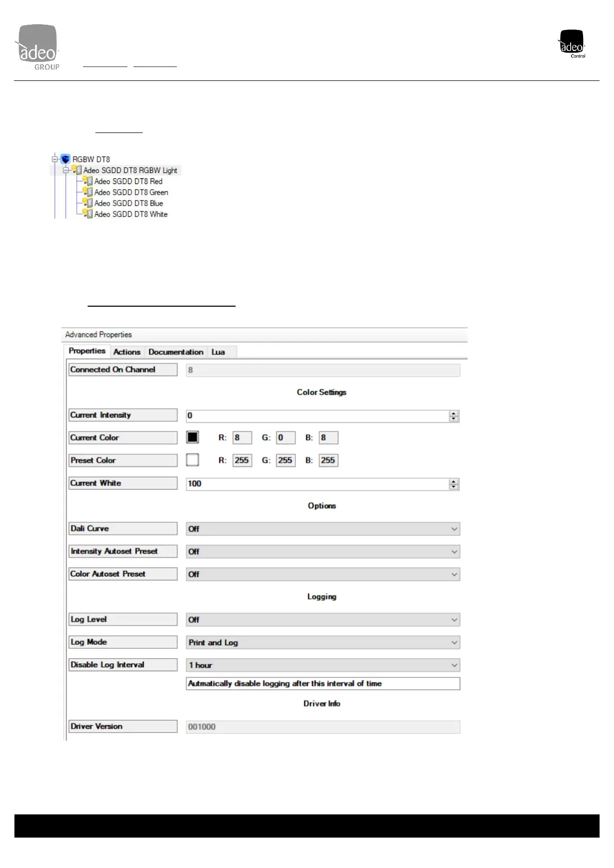Viewport: 614px width, 868px height.
Task: Click the Driver Version property label
Action: [123, 726]
